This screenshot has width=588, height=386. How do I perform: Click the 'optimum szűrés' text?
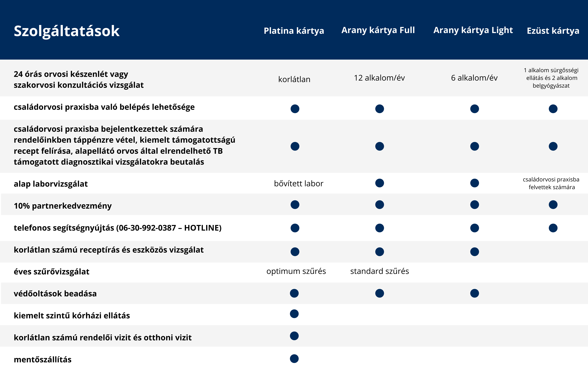coord(296,271)
